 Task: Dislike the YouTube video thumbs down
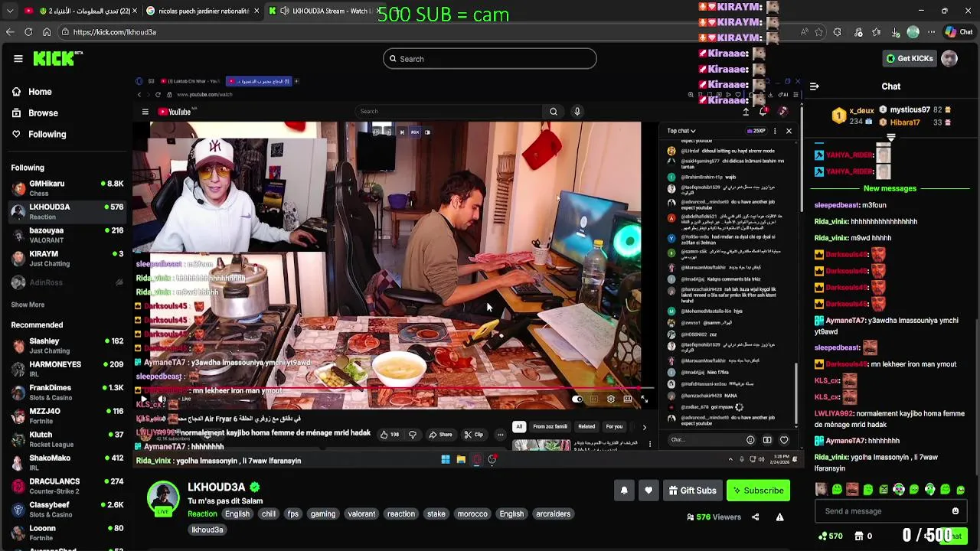tap(413, 435)
